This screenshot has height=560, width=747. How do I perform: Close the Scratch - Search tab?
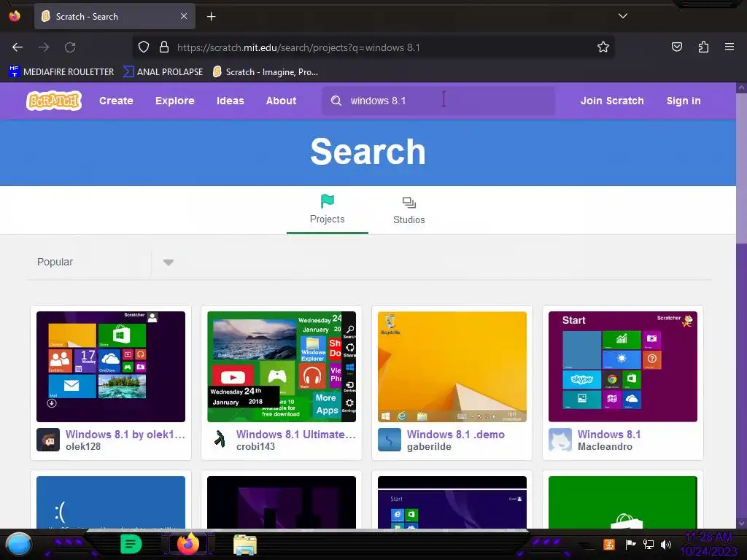184,16
